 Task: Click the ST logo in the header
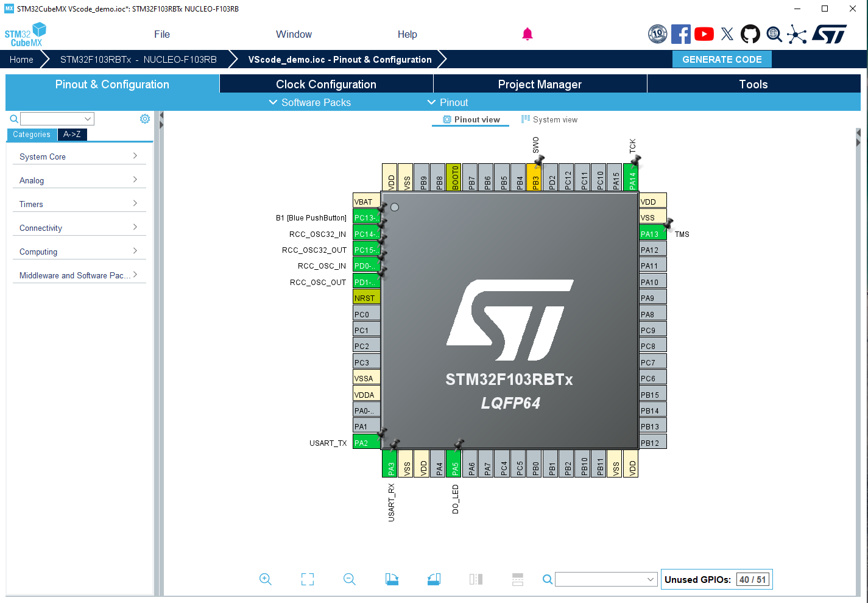pyautogui.click(x=830, y=34)
